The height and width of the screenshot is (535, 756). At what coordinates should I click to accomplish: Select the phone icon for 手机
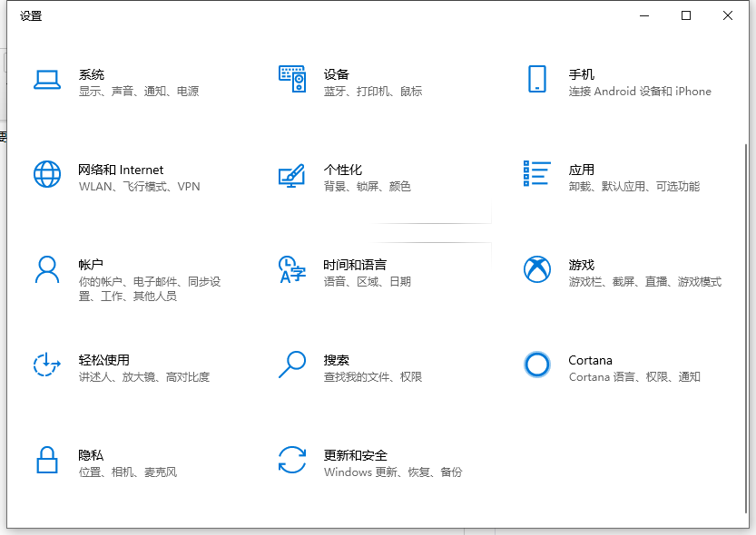(536, 79)
